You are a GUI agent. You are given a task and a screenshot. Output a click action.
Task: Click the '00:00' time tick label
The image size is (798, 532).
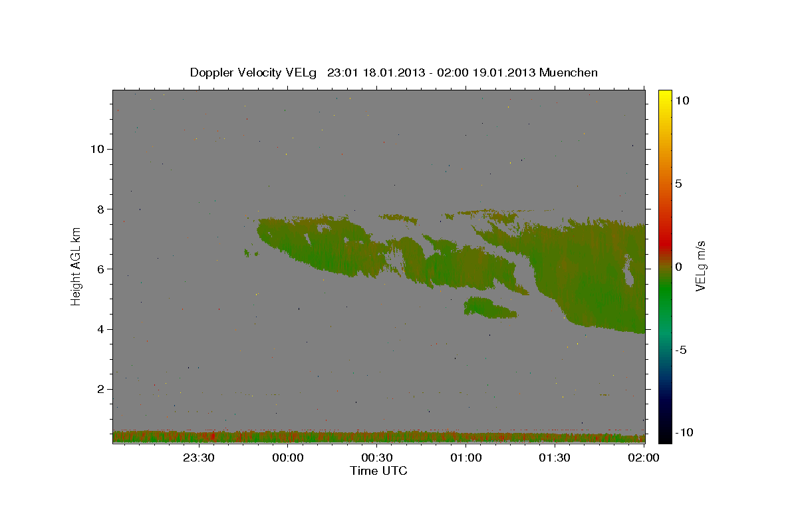[287, 458]
